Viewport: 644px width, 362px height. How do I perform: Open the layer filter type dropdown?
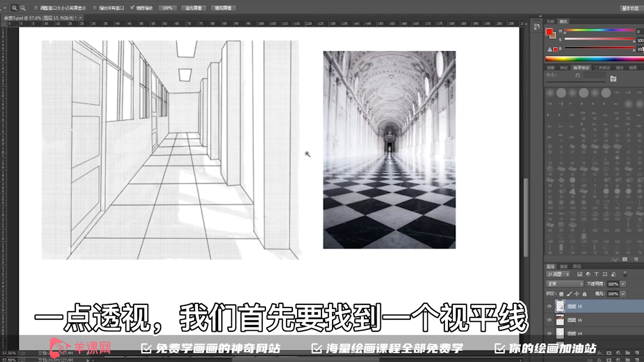pyautogui.click(x=558, y=274)
